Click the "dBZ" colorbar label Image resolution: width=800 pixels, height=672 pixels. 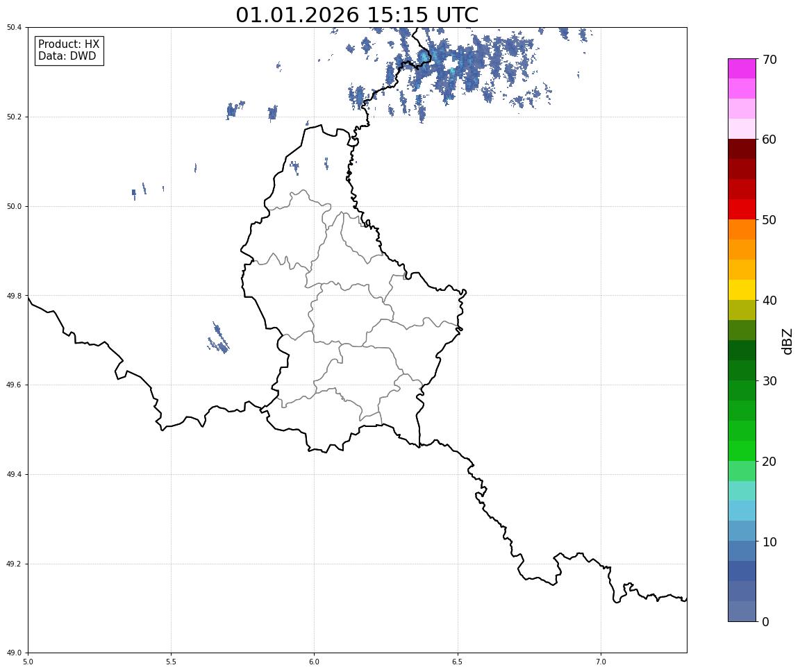787,341
